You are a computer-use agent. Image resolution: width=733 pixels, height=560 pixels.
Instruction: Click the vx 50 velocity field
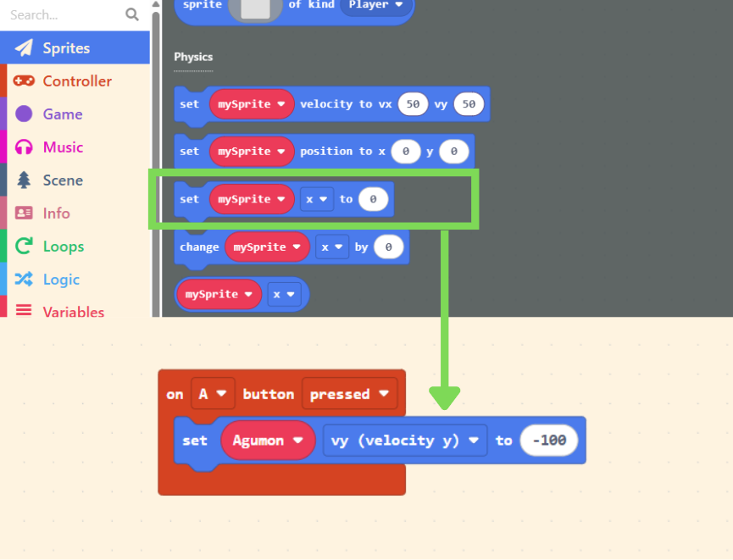413,104
